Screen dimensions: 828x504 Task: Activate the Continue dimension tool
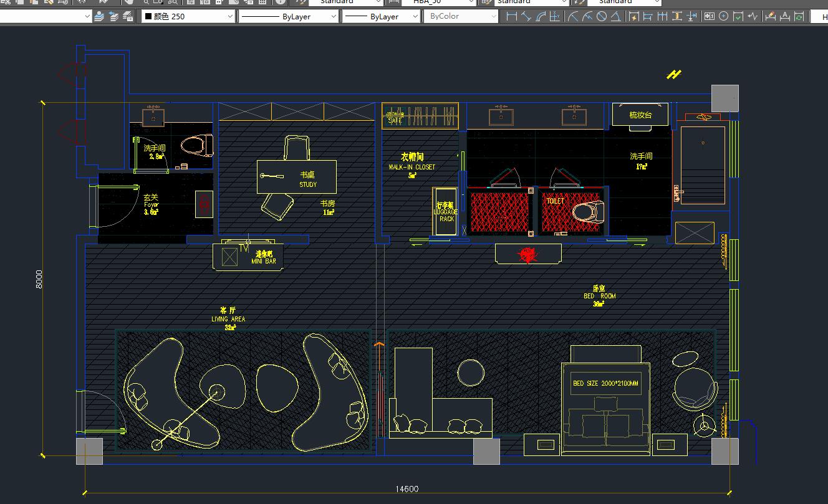point(663,17)
